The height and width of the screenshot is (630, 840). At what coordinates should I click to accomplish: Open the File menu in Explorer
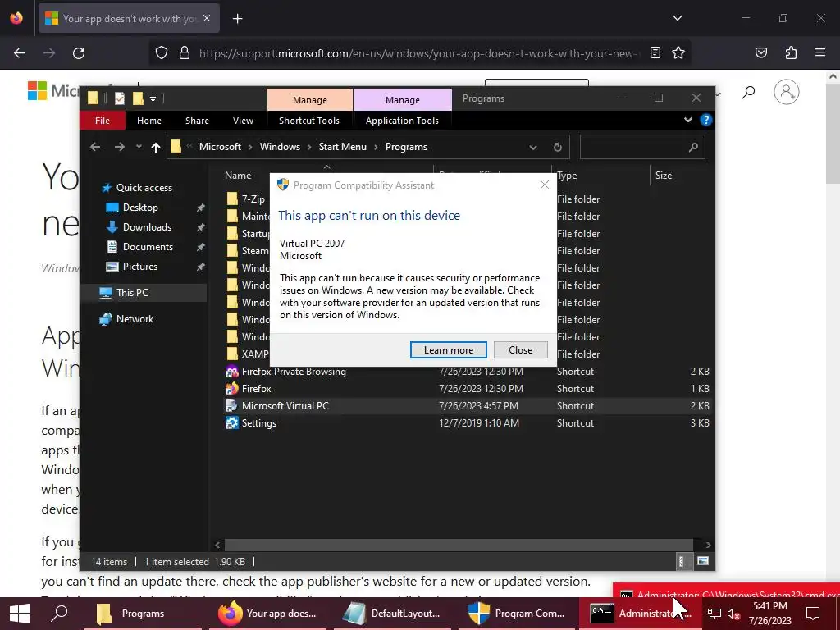pos(103,121)
